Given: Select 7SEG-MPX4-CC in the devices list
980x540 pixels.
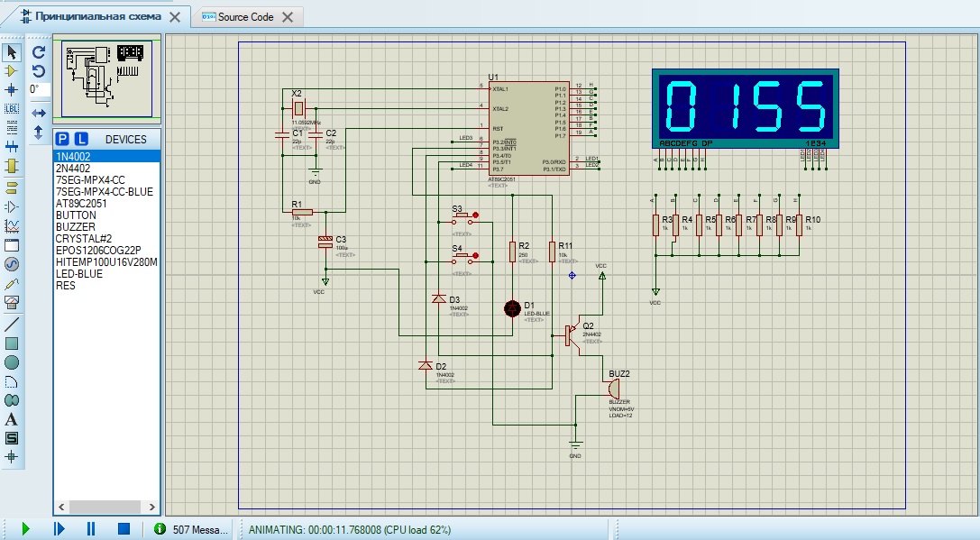Looking at the screenshot, I should click(107, 180).
